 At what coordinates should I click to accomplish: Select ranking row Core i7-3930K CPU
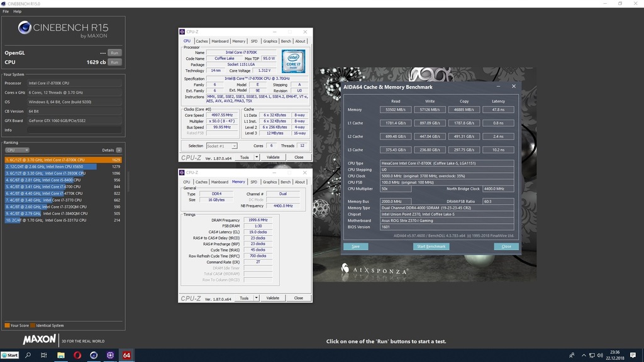click(x=64, y=173)
